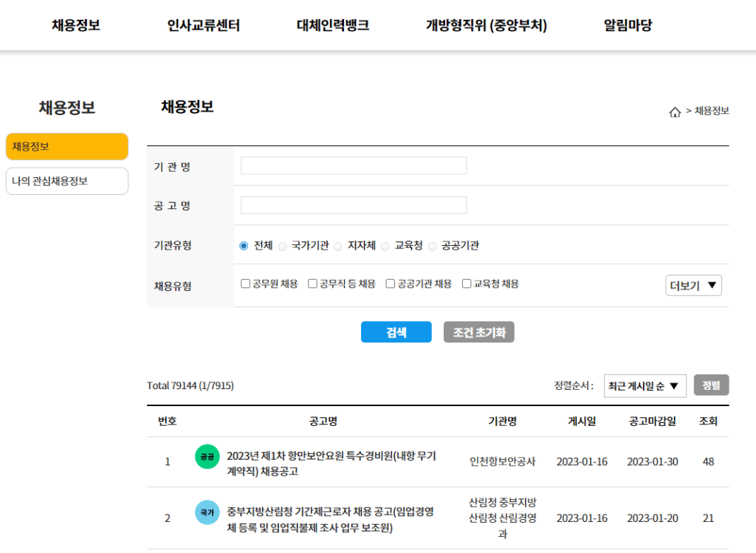Click the 정렬 sort button

pos(711,385)
